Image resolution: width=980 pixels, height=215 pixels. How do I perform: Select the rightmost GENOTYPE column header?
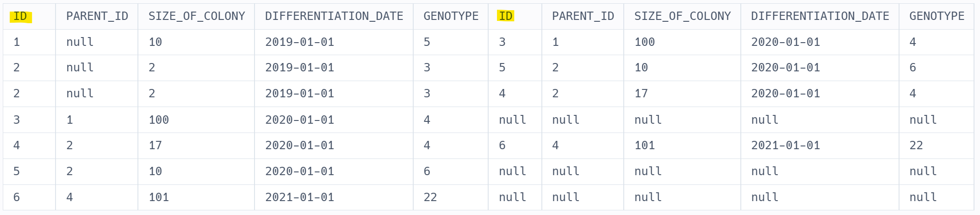click(937, 17)
